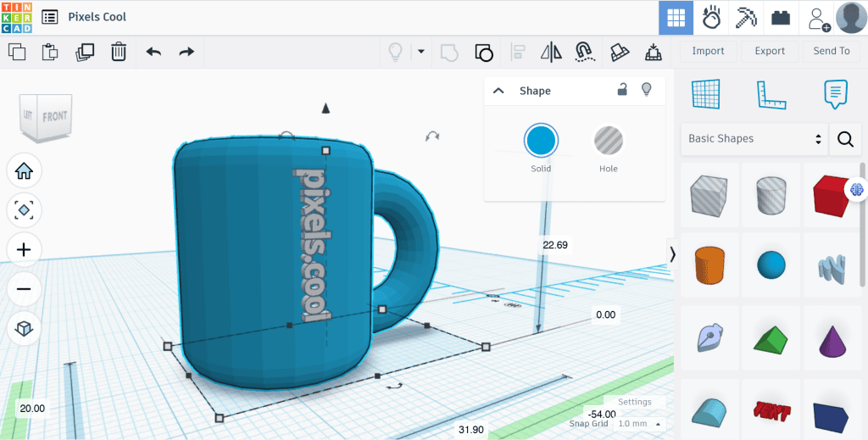Click the Pixels Cool design title
The image size is (868, 440).
pos(97,17)
